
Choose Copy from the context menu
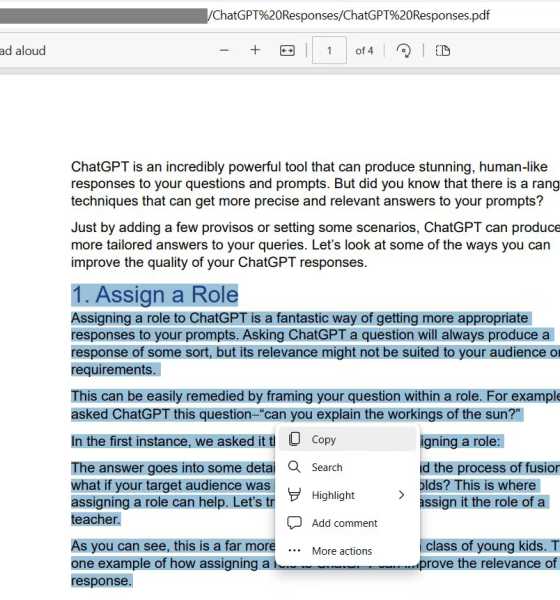[x=348, y=439]
